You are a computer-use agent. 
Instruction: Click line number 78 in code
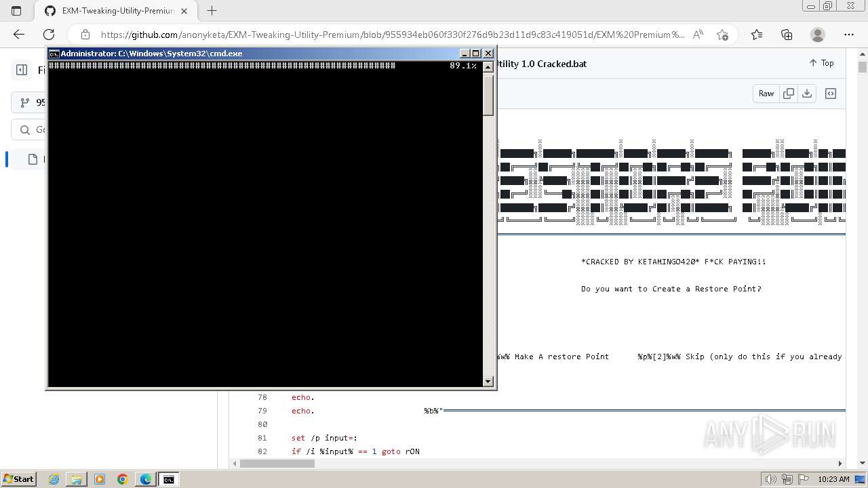click(262, 397)
